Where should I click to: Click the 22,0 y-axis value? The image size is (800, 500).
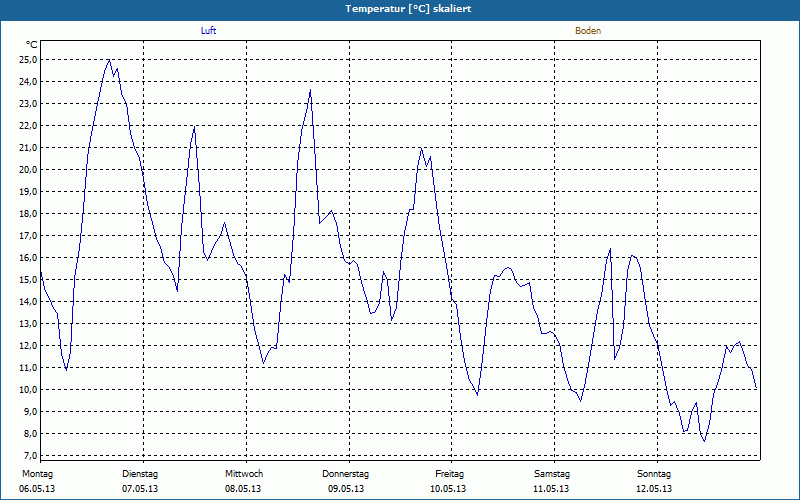click(x=28, y=126)
